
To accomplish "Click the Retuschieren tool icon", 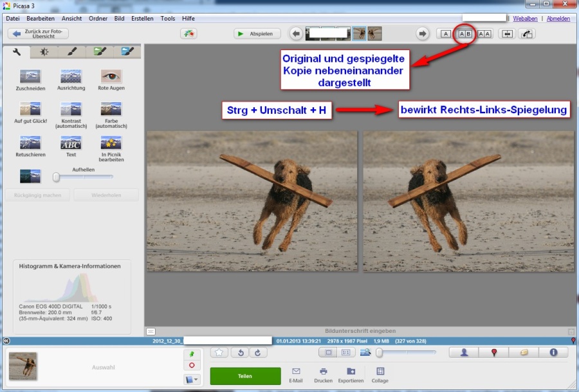I will [30, 143].
